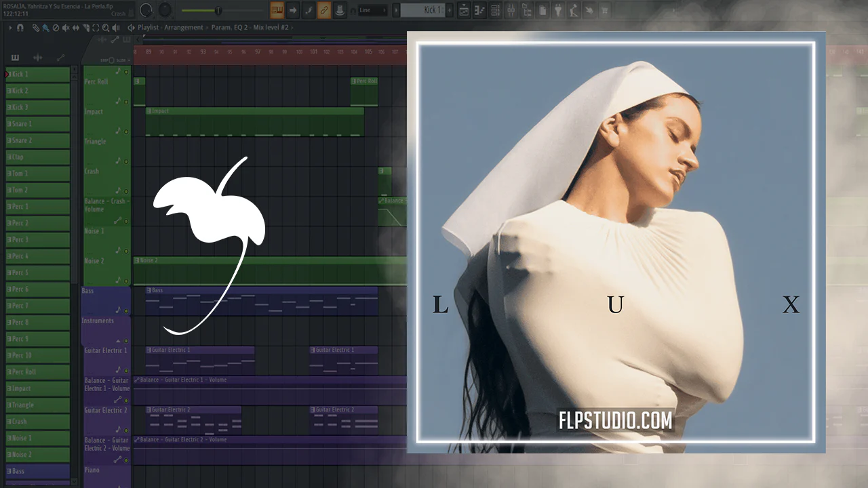Select Triangle in the pattern picker list

click(x=37, y=405)
